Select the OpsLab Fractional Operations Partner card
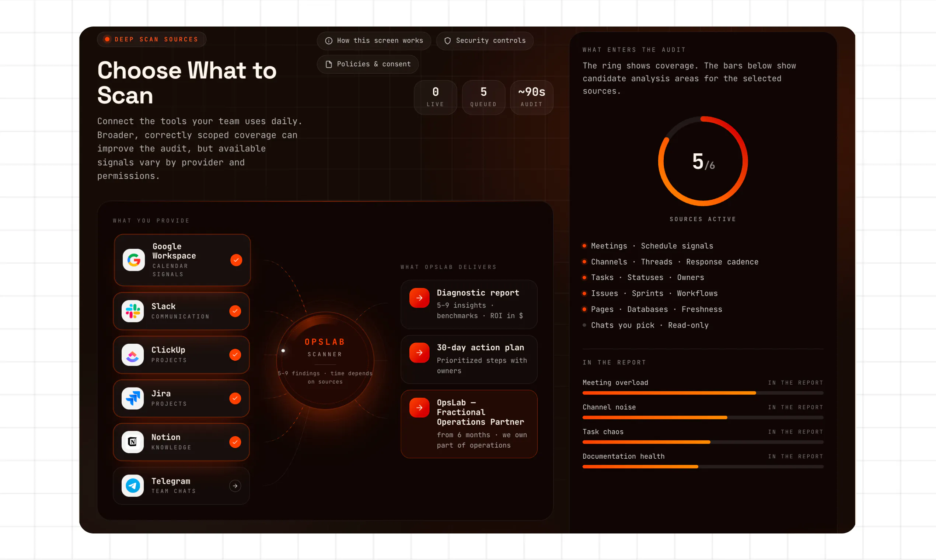The height and width of the screenshot is (560, 936). (x=469, y=424)
